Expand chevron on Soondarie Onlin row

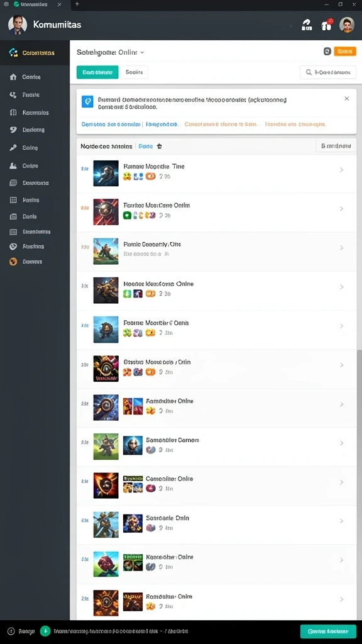[x=341, y=521]
